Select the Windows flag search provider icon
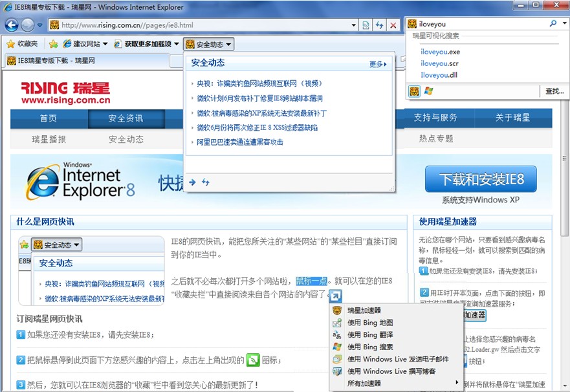The height and width of the screenshot is (392, 570). [x=428, y=91]
